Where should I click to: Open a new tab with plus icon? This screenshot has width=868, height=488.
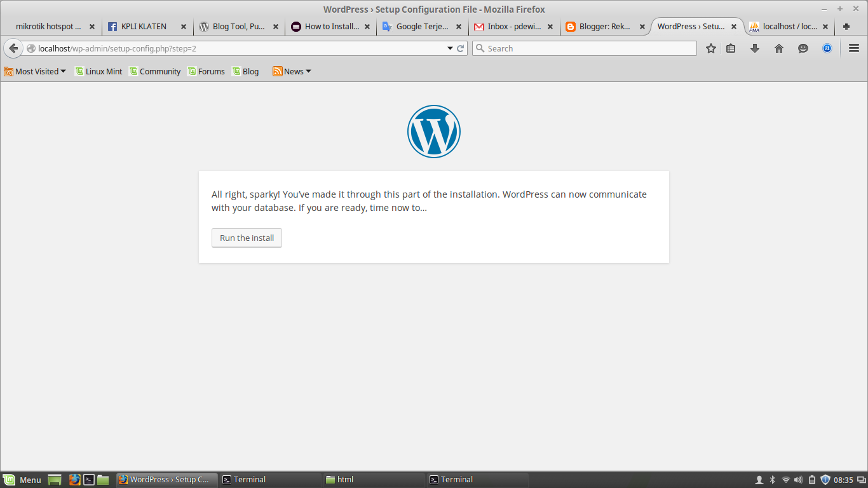(x=846, y=27)
